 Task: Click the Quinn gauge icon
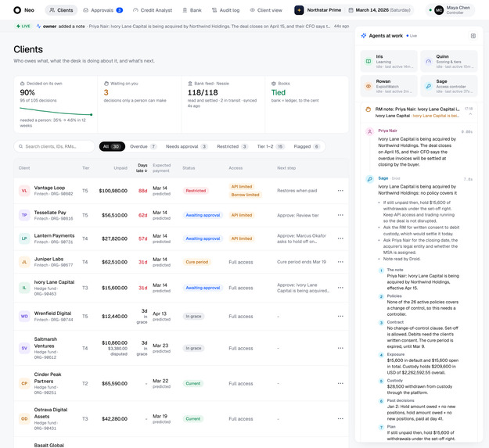(429, 61)
